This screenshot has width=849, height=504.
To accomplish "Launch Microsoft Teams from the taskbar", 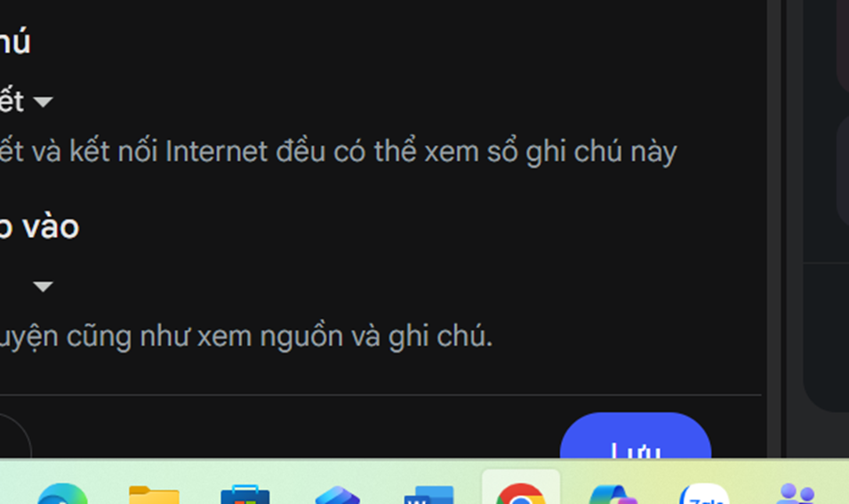I will tap(796, 493).
